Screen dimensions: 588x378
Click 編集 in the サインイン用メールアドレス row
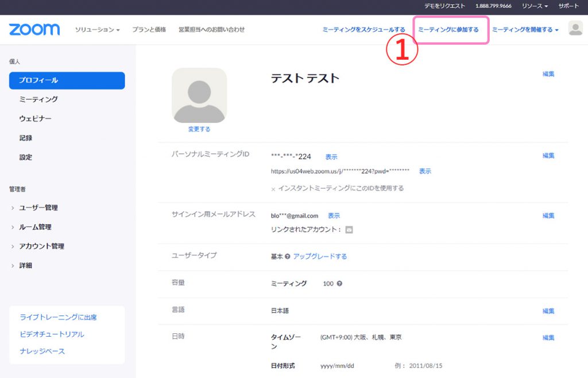pos(548,216)
